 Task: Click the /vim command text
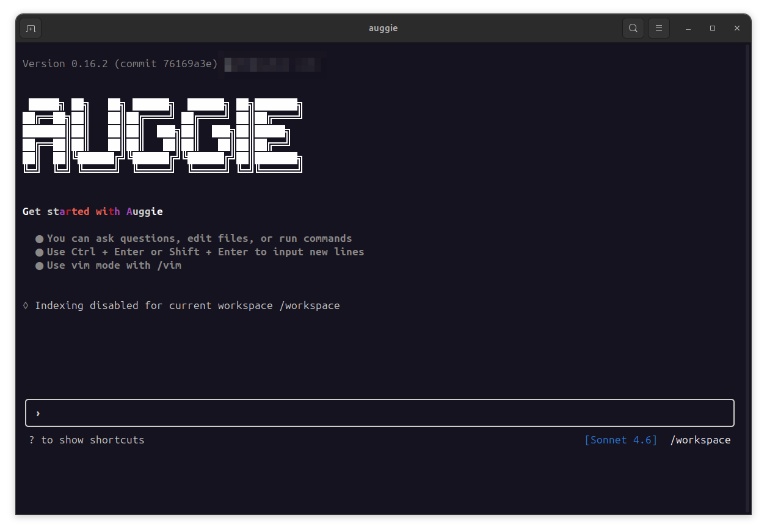tap(170, 265)
